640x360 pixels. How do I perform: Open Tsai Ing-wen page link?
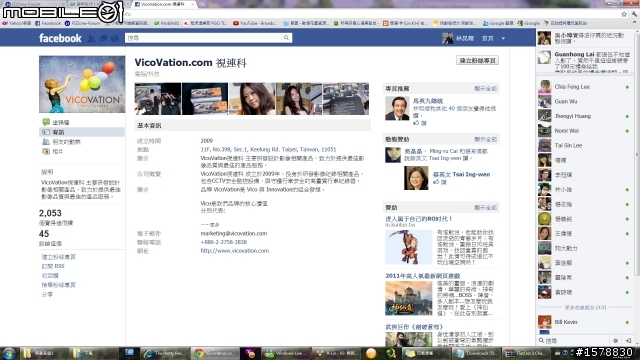(461, 174)
